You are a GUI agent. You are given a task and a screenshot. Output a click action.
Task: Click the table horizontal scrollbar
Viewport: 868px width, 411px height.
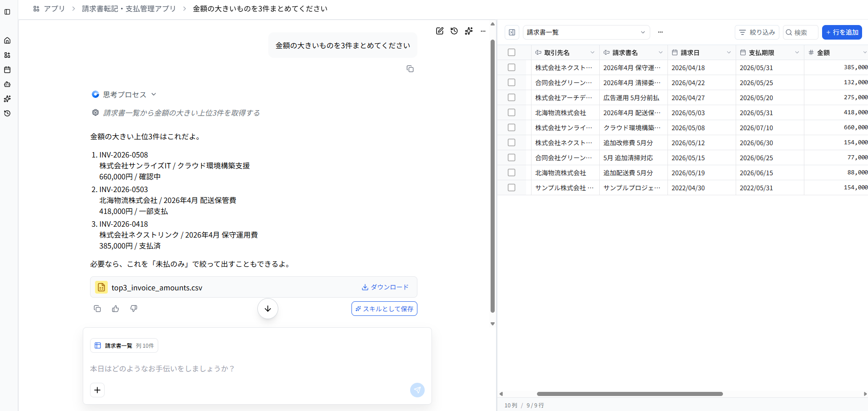630,394
